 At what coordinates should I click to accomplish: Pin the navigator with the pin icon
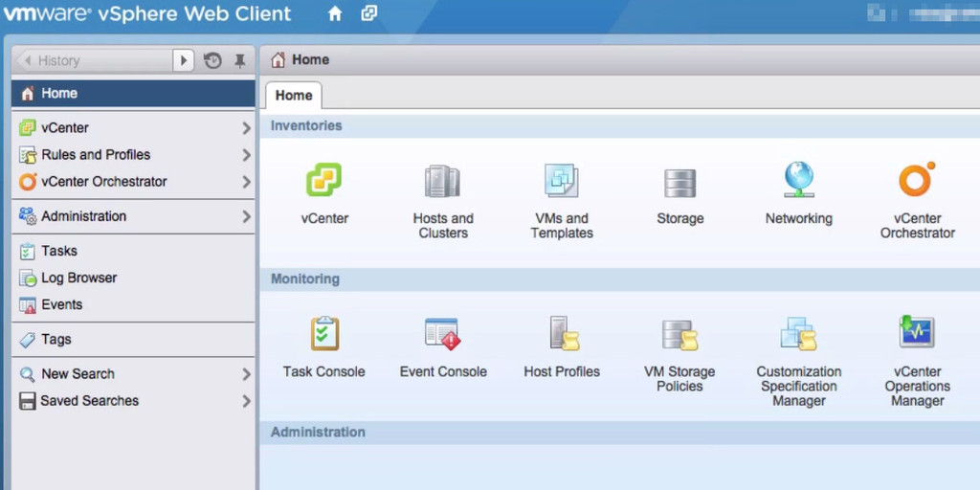point(239,60)
